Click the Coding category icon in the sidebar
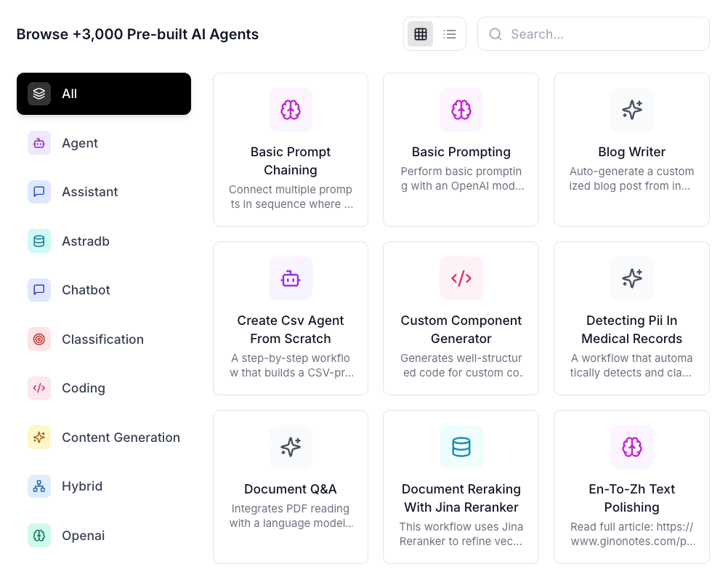The width and height of the screenshot is (728, 572). [39, 388]
